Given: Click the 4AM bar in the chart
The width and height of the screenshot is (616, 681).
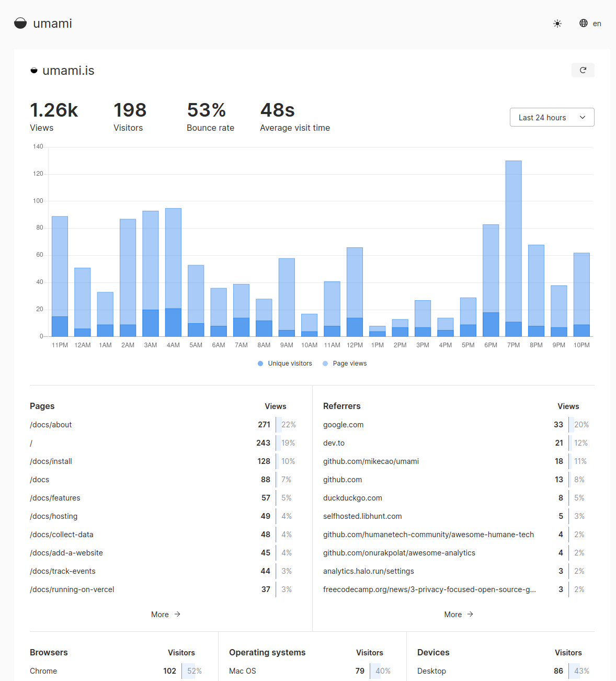Looking at the screenshot, I should tap(173, 272).
